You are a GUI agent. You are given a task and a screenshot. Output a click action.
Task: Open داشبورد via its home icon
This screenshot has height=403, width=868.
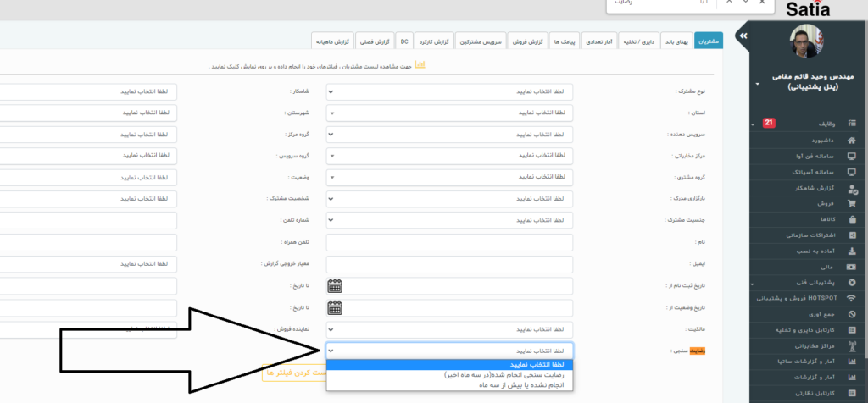(852, 141)
